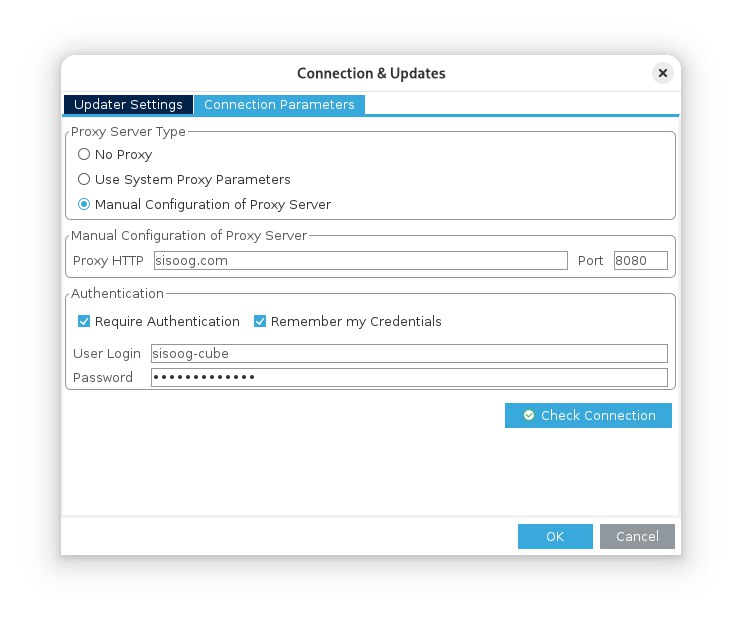
Task: Click the checkmark icon on Check Connection
Action: (528, 415)
